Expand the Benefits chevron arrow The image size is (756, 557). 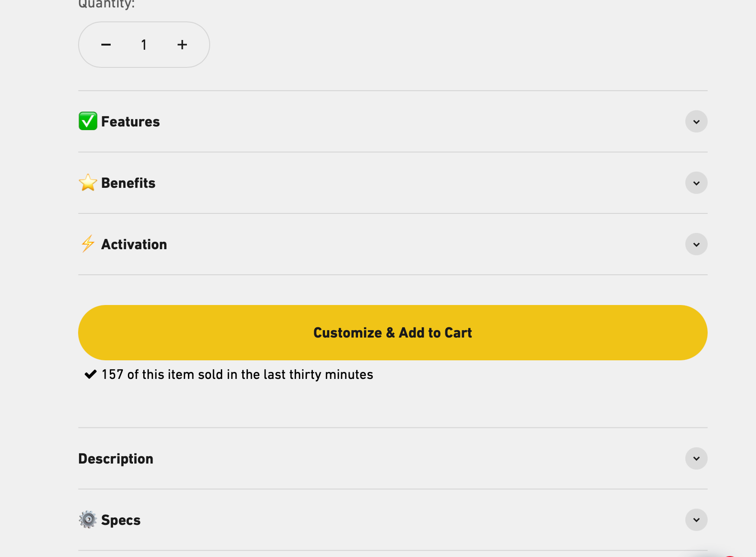tap(696, 183)
